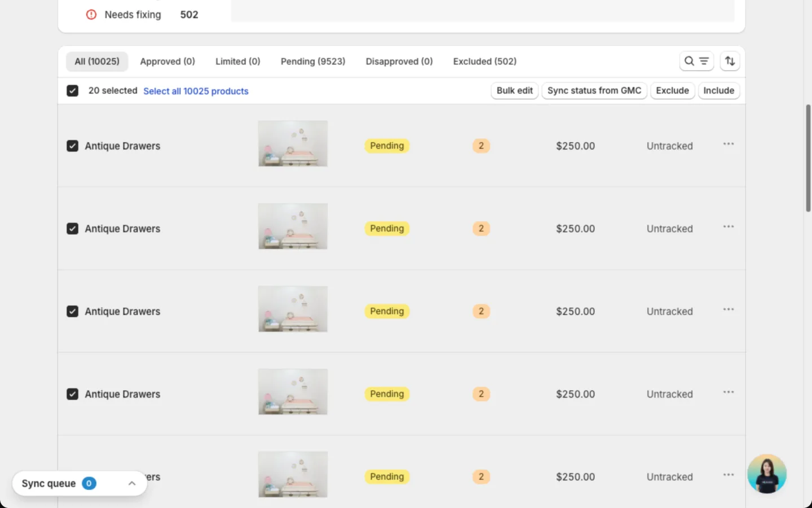Open the three-dot menu of the first Antique Drawers row
Viewport: 812px width, 508px height.
point(729,144)
